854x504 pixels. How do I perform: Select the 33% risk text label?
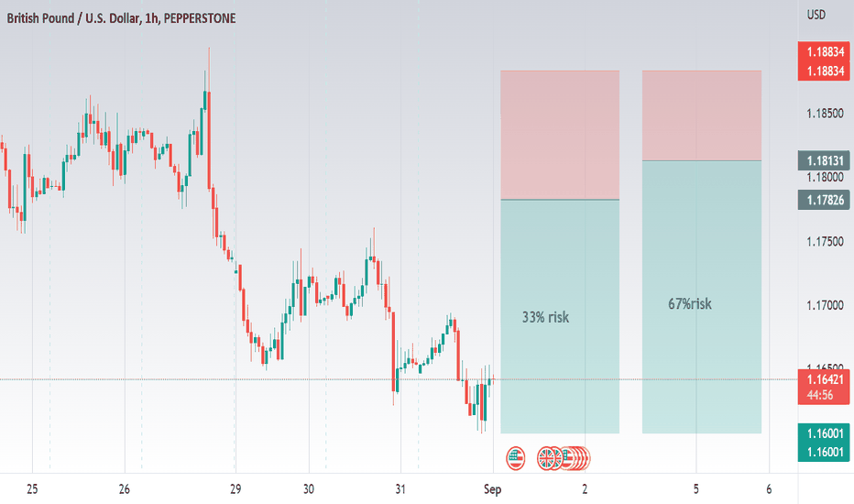click(545, 317)
